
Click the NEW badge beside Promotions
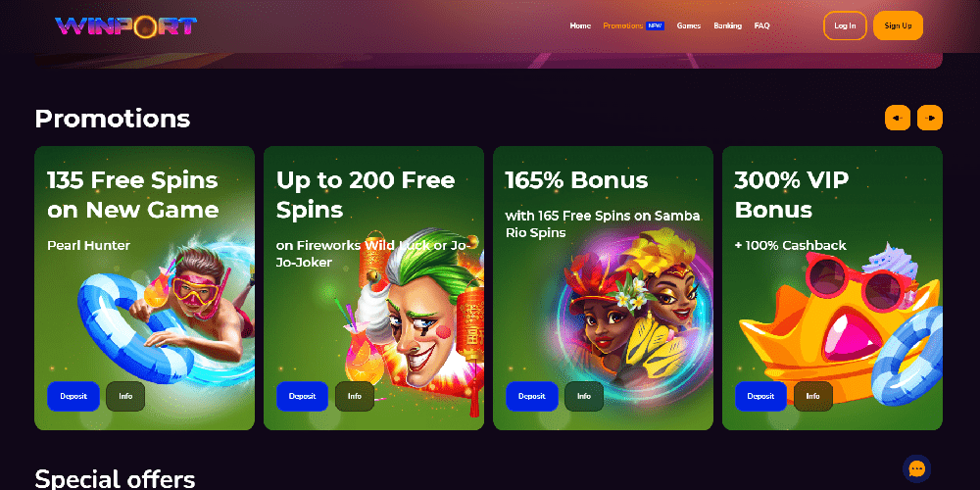pyautogui.click(x=655, y=25)
